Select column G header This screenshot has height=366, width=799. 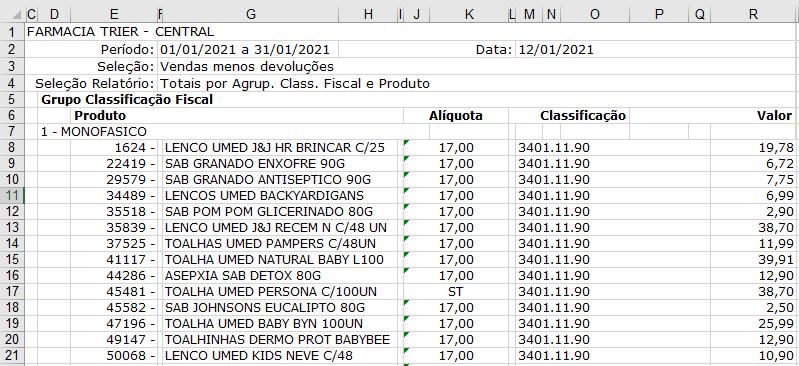coord(250,15)
